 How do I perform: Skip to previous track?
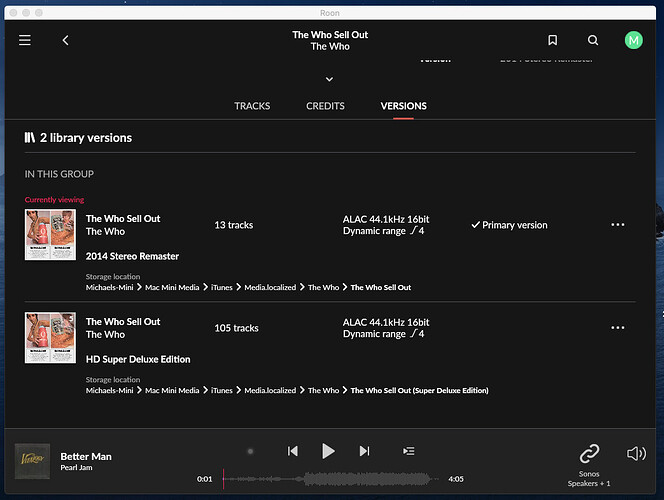coord(293,451)
